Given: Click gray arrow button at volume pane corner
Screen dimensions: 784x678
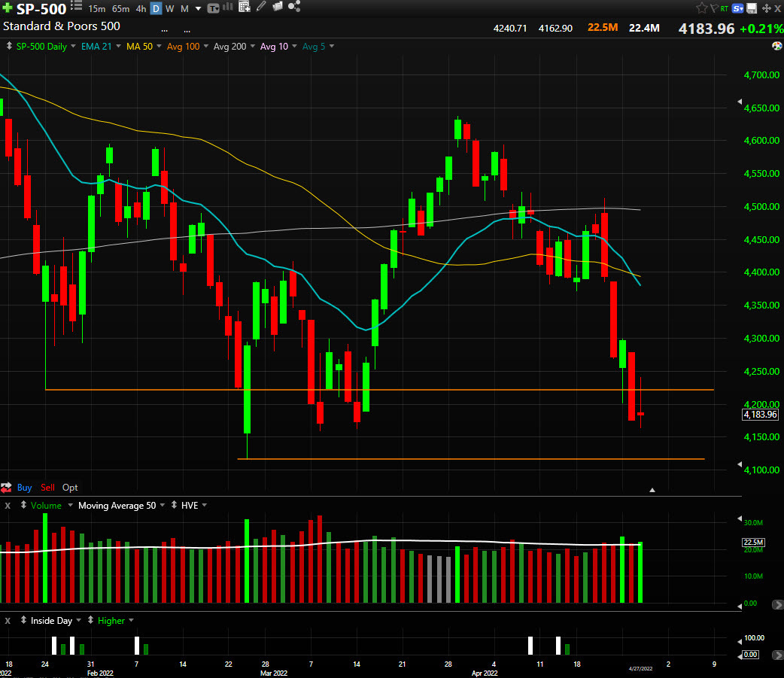Looking at the screenshot, I should 777,604.
